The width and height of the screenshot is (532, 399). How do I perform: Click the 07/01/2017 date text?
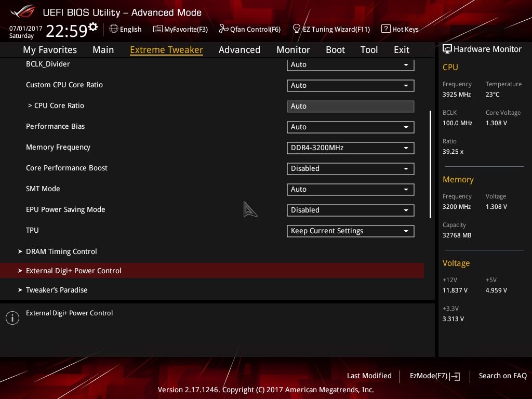(x=26, y=29)
